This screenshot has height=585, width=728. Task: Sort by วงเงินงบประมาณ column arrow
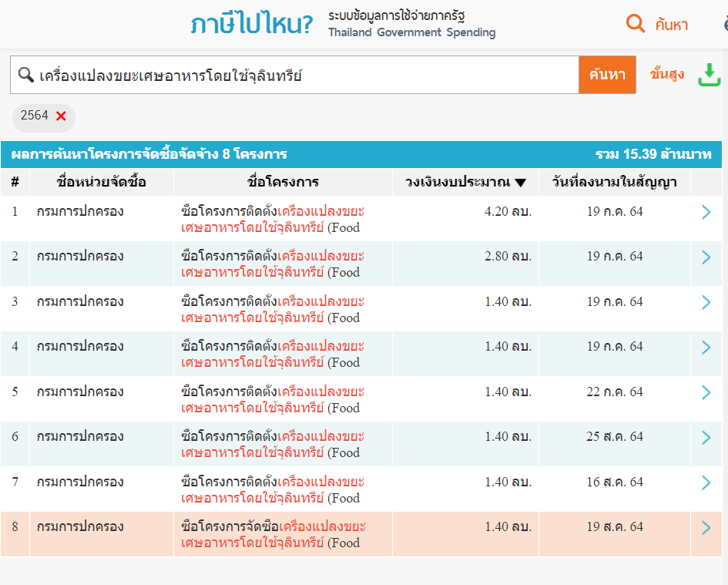(x=521, y=183)
